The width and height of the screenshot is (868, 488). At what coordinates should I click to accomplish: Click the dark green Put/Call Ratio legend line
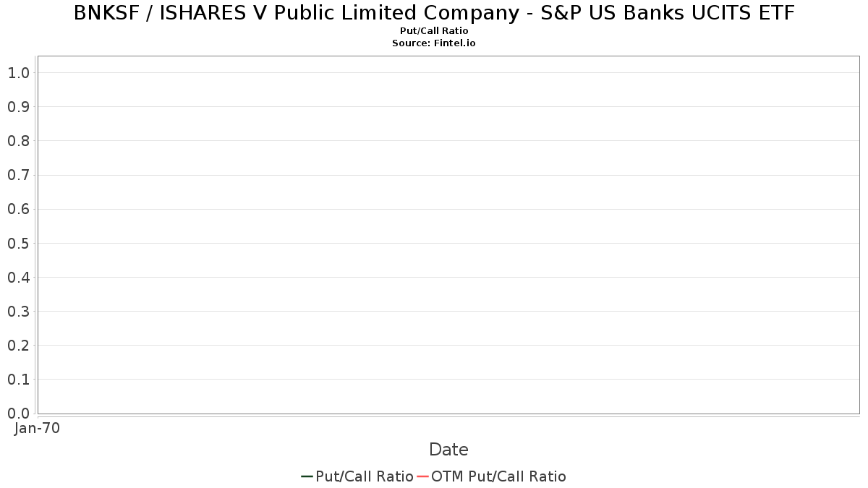tap(307, 476)
